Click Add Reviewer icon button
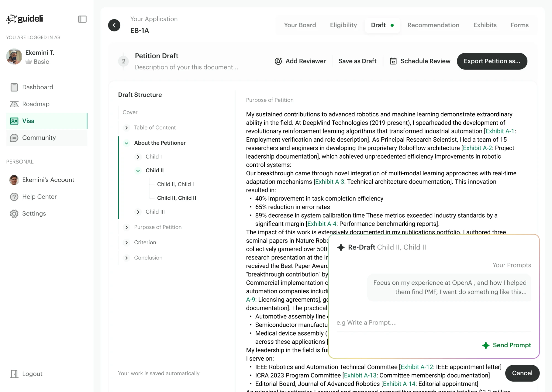 coord(300,61)
